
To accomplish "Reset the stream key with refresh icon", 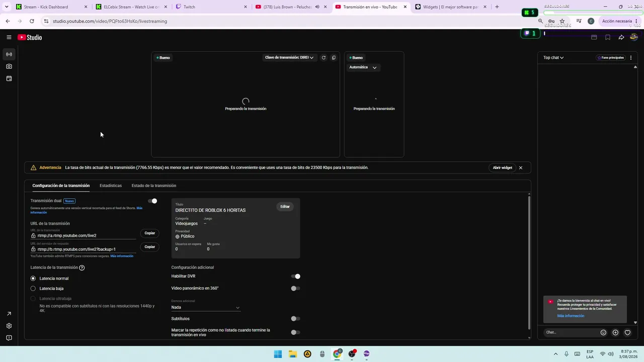I will tap(324, 58).
